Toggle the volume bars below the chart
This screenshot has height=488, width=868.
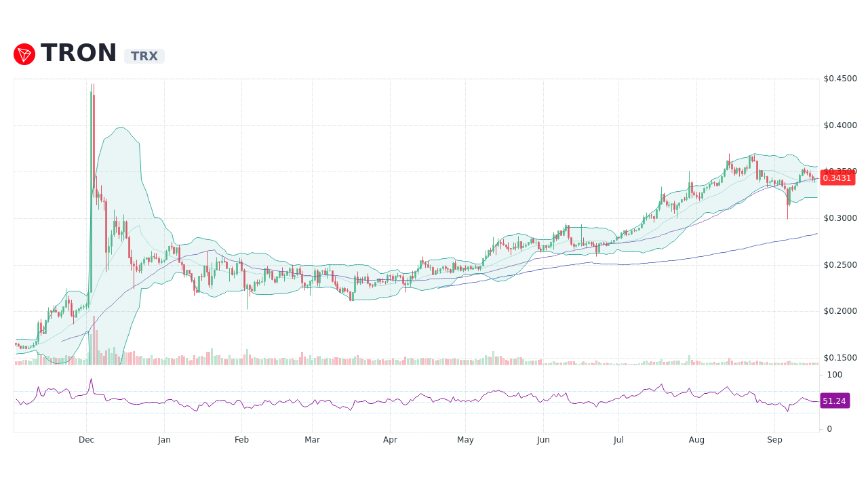click(407, 363)
